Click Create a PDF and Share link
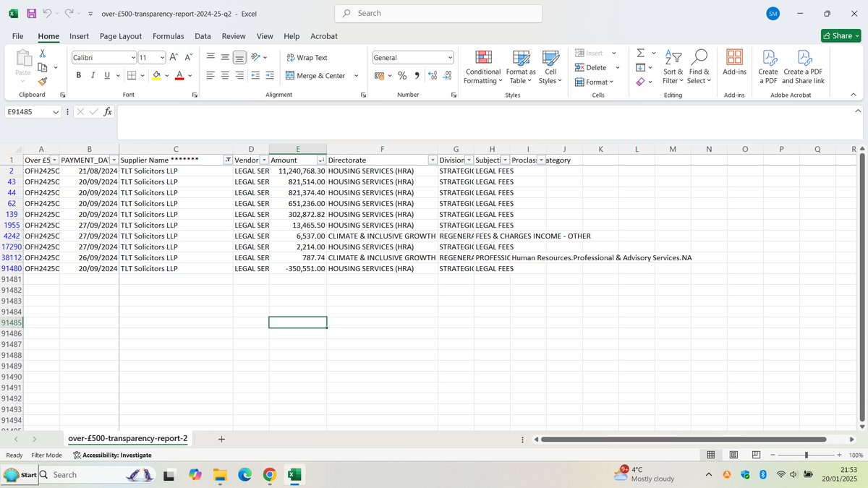This screenshot has width=868, height=488. pos(804,67)
